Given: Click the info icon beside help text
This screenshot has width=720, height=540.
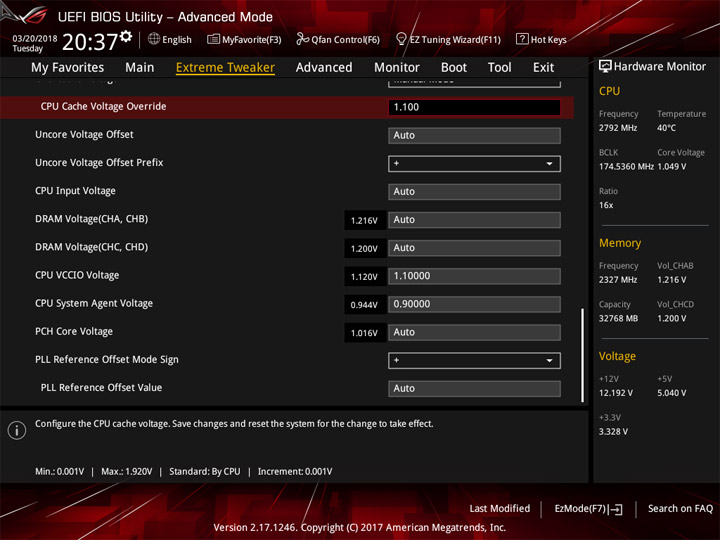Looking at the screenshot, I should (x=17, y=430).
